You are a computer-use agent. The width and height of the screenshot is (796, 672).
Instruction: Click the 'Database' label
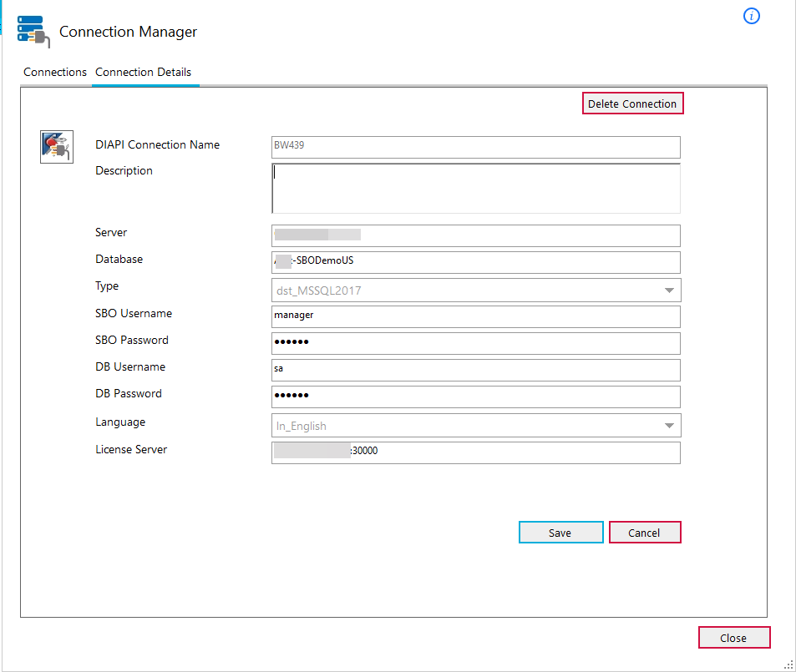(119, 260)
